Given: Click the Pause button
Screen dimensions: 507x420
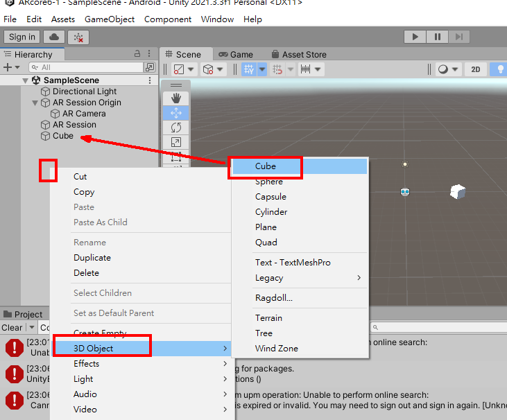Looking at the screenshot, I should [x=438, y=37].
